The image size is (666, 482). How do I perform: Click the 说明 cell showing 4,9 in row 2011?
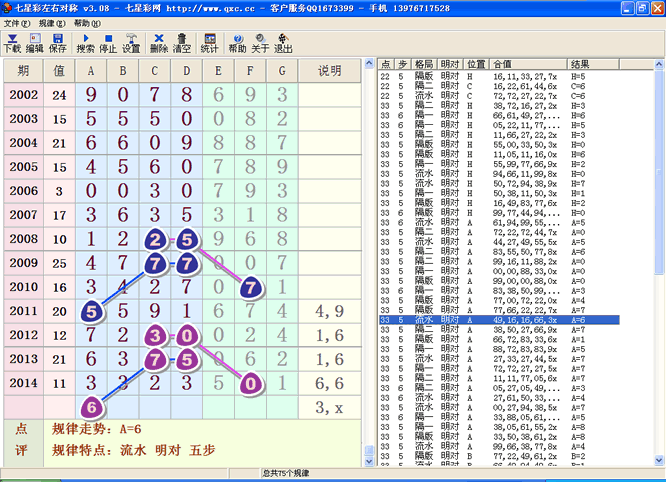tap(330, 311)
